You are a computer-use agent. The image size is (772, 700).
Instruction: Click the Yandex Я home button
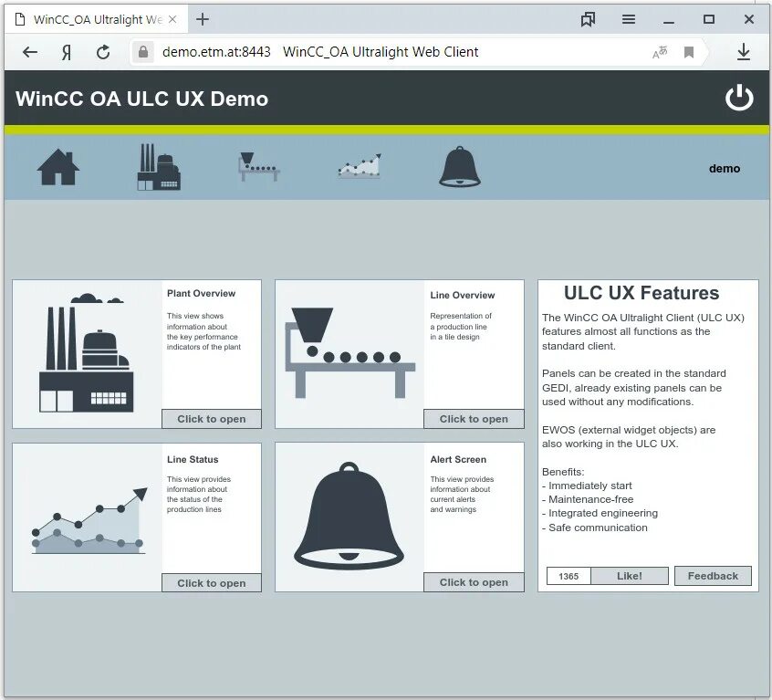pos(67,52)
